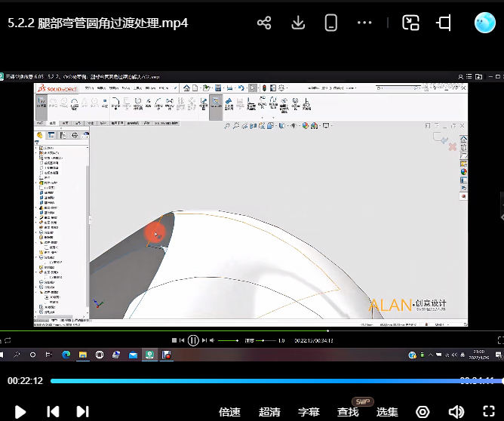The height and width of the screenshot is (421, 504).
Task: Click the 字幕 subtitles button
Action: coord(309,412)
